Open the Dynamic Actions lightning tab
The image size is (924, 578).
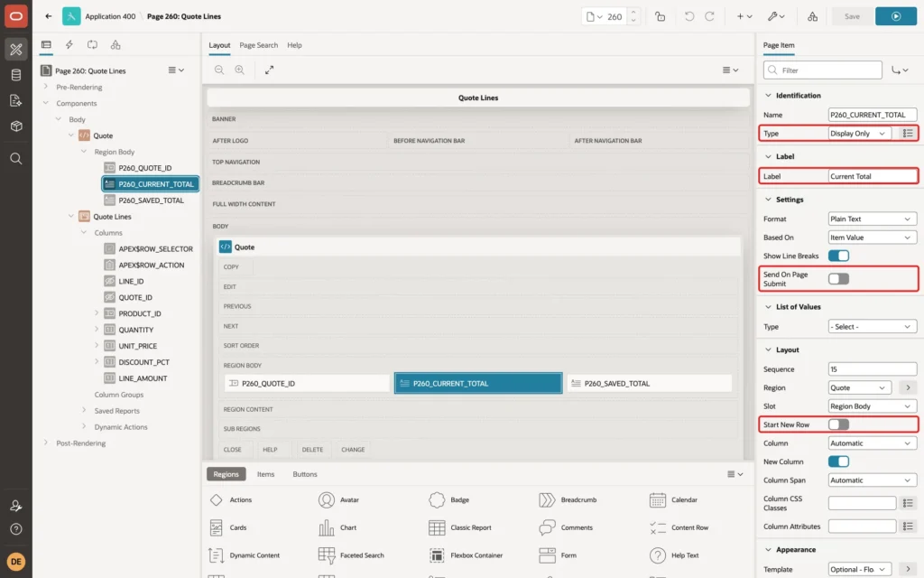pyautogui.click(x=69, y=45)
